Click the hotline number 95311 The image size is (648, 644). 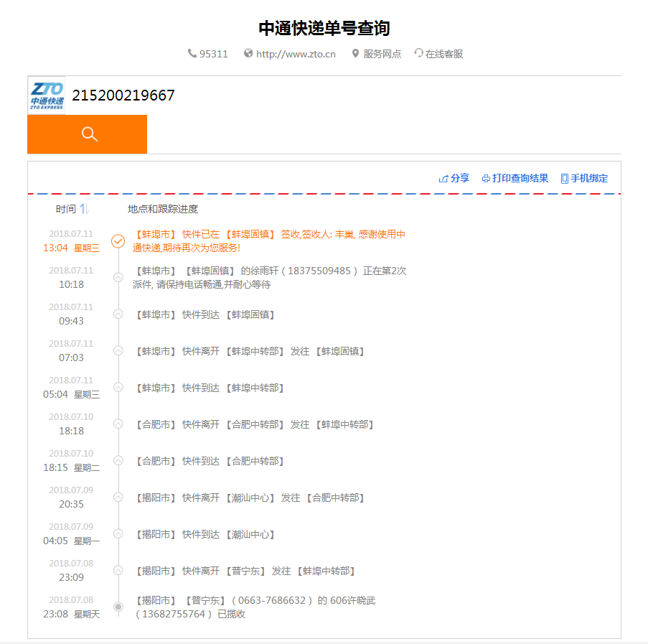click(214, 54)
